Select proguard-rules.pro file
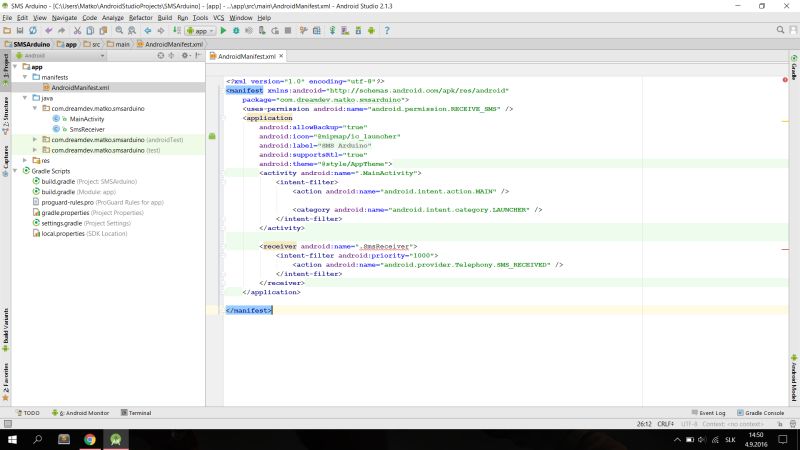Screen dimensions: 800x450 pyautogui.click(x=103, y=203)
